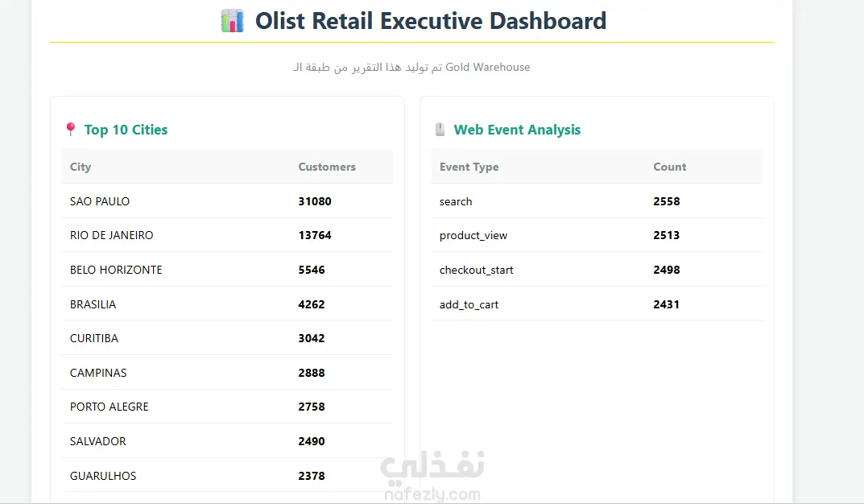Select the RIO DE JANEIRO city row
The image size is (864, 504).
click(x=227, y=235)
